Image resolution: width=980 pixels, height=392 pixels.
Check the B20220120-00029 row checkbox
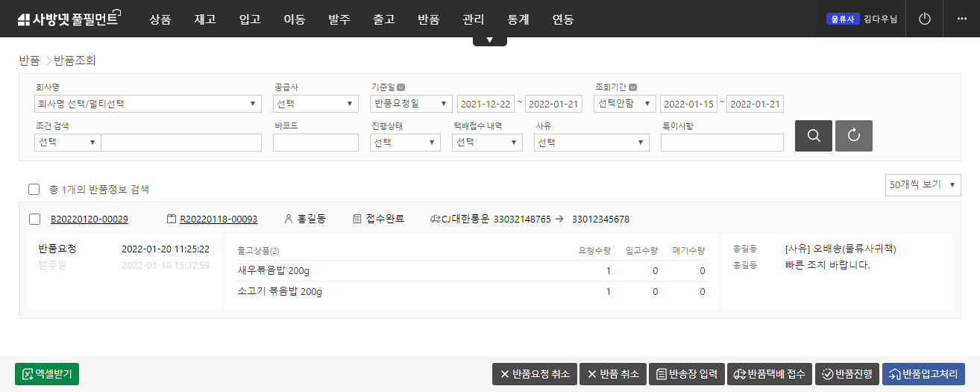(34, 220)
